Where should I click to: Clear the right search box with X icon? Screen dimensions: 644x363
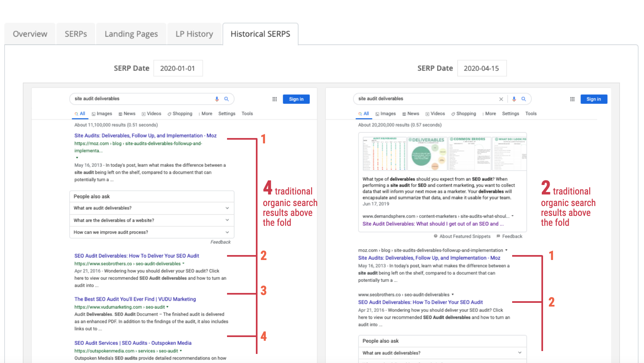501,99
